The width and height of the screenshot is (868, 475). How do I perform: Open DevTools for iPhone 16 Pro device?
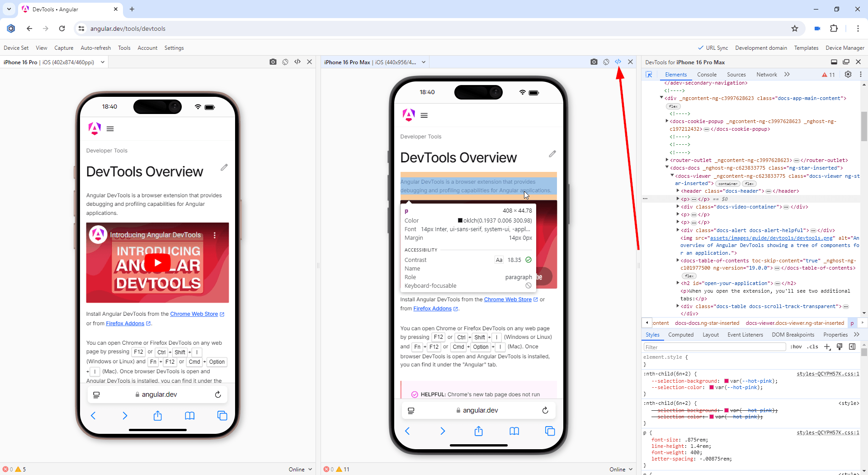pos(297,62)
